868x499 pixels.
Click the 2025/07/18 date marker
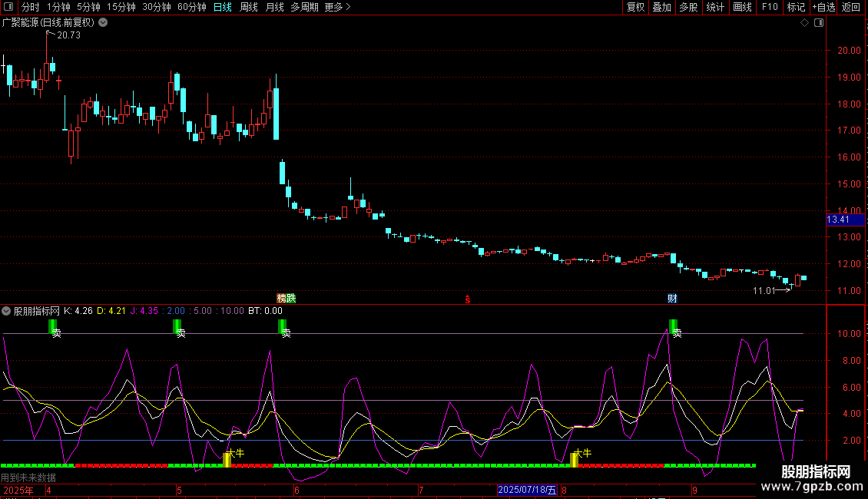pos(527,490)
